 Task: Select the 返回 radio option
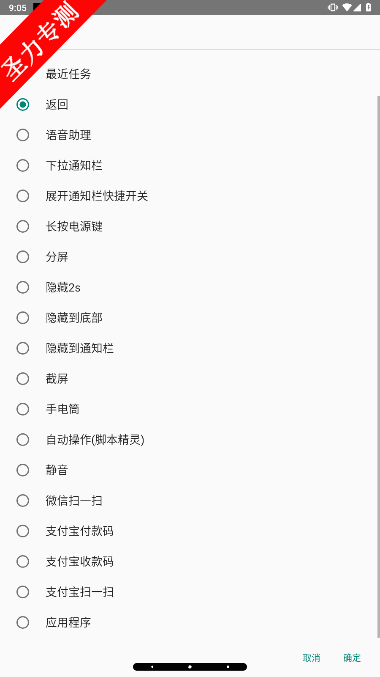coord(188,104)
